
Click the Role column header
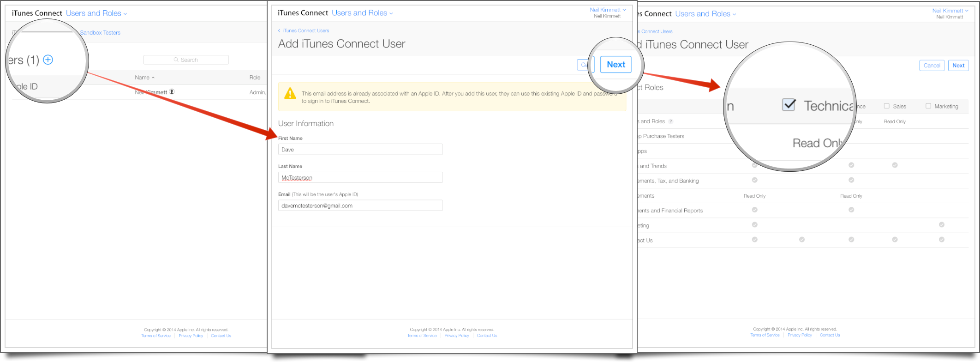click(x=255, y=78)
